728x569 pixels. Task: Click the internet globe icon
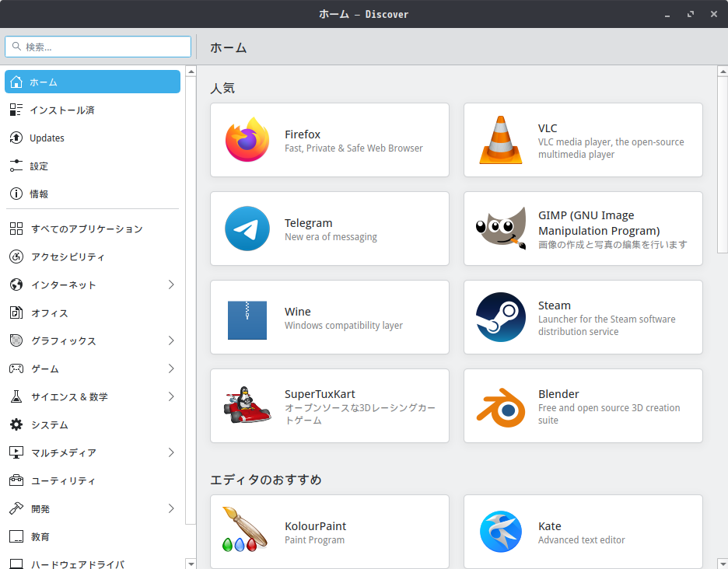(16, 284)
